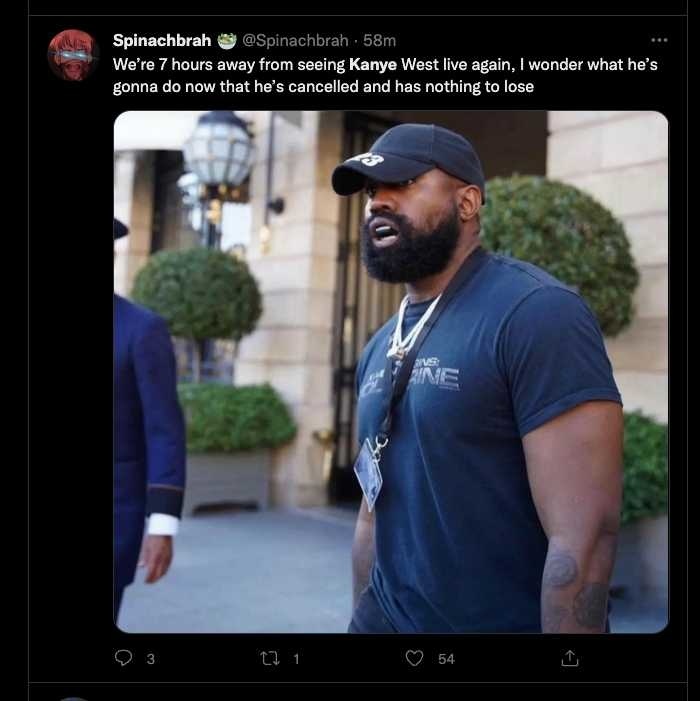Like the tweet with the heart icon
The width and height of the screenshot is (700, 701).
414,658
